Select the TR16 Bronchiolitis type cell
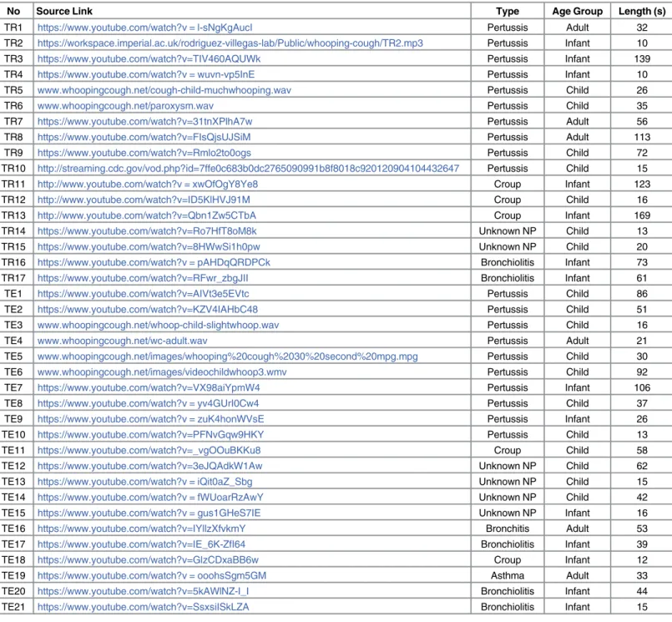The height and width of the screenshot is (622, 672). coord(508,262)
